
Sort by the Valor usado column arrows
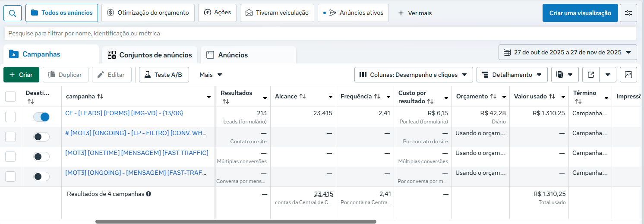pos(552,97)
